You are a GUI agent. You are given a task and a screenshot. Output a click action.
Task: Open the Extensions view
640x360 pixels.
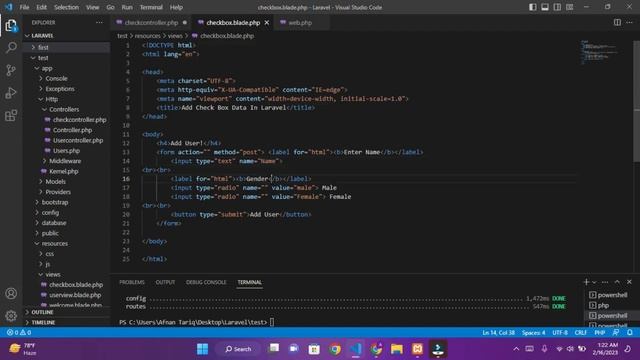[11, 116]
